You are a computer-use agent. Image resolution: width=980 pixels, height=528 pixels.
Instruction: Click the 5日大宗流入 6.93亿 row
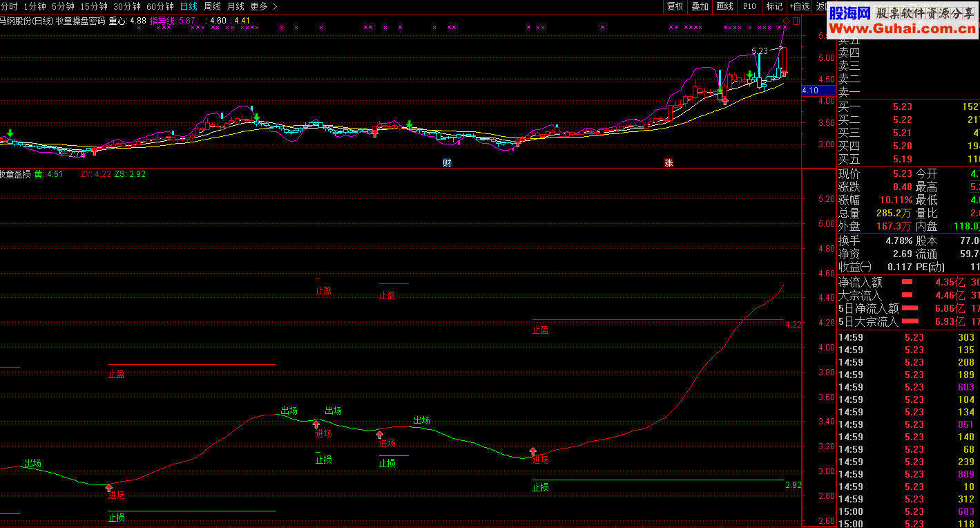pos(908,321)
